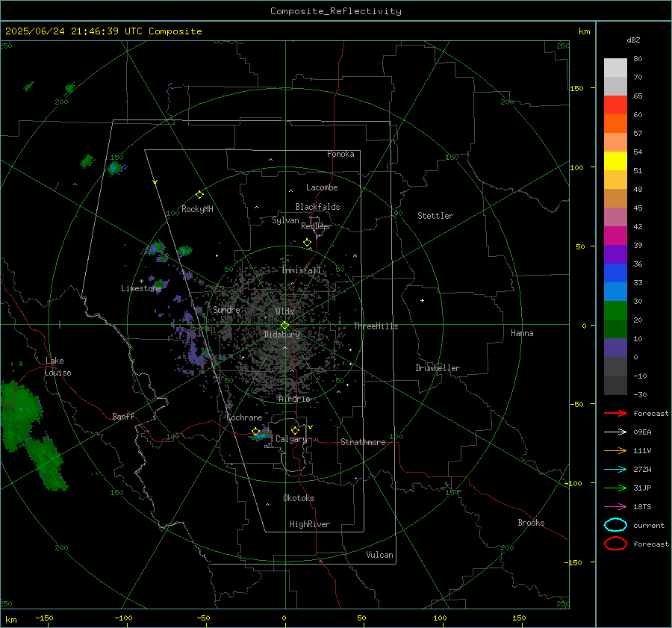Click the Stettler city label
The image size is (672, 628).
tap(435, 216)
